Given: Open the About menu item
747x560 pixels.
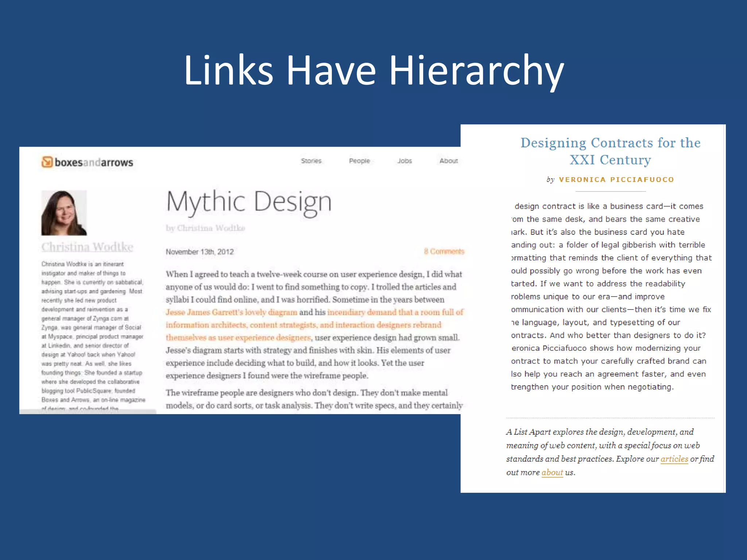Looking at the screenshot, I should pyautogui.click(x=449, y=161).
